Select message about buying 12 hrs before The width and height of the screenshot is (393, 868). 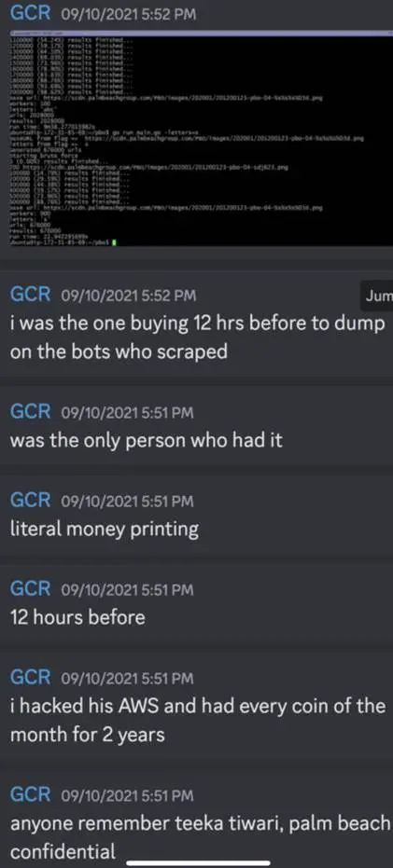click(x=198, y=338)
